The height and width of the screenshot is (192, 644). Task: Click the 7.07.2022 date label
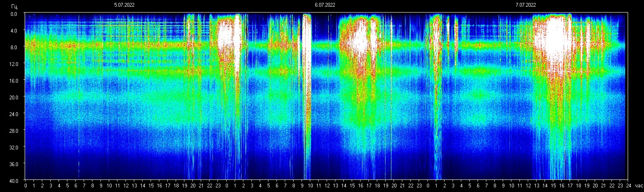[526, 5]
